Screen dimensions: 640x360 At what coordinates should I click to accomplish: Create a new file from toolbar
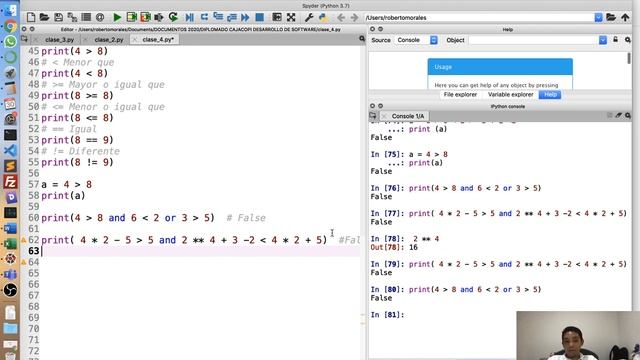(x=31, y=17)
